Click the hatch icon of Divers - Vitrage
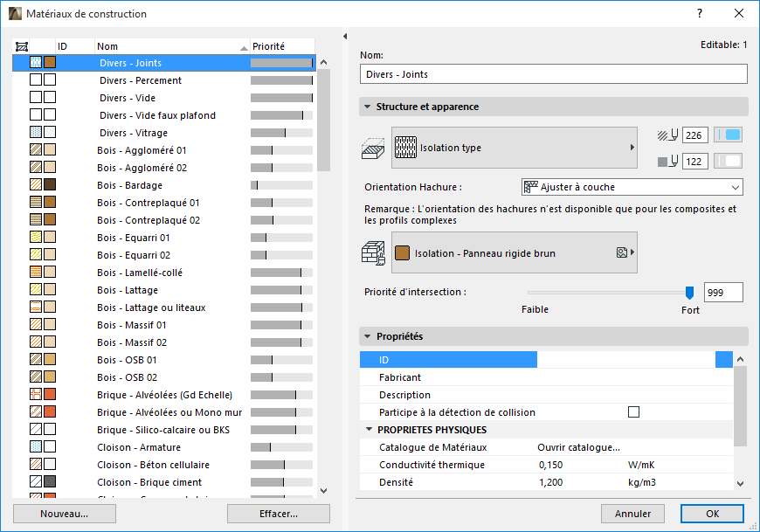 pyautogui.click(x=36, y=132)
